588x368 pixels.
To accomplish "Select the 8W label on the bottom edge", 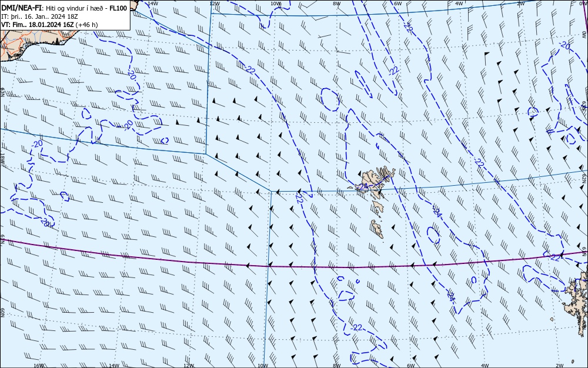I will (x=337, y=366).
